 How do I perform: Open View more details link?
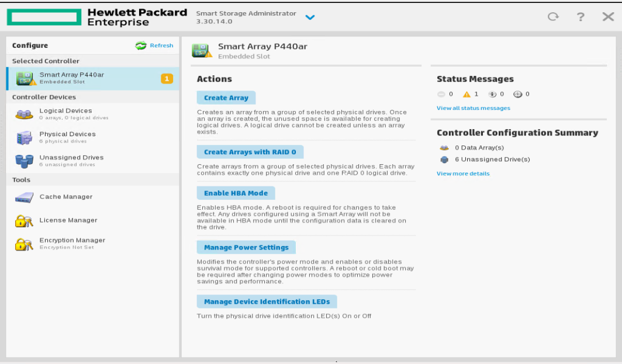[463, 174]
